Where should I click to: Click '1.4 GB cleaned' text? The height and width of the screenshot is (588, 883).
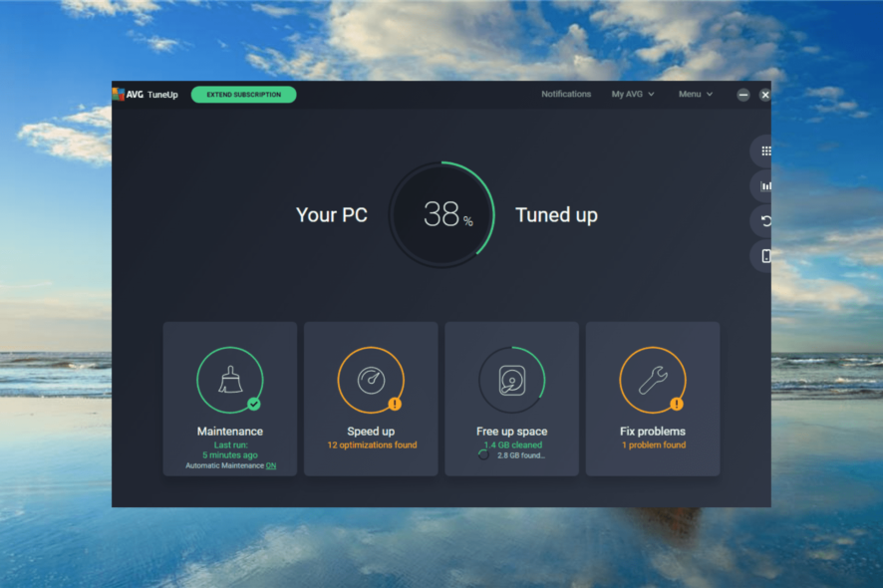click(513, 444)
